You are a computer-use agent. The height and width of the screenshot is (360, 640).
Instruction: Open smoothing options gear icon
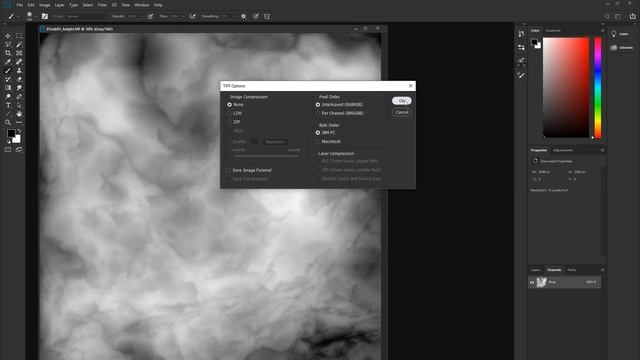click(244, 16)
